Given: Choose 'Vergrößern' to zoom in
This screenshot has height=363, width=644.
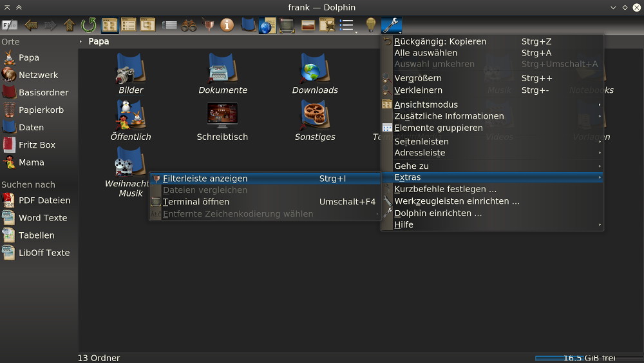Looking at the screenshot, I should (x=492, y=78).
